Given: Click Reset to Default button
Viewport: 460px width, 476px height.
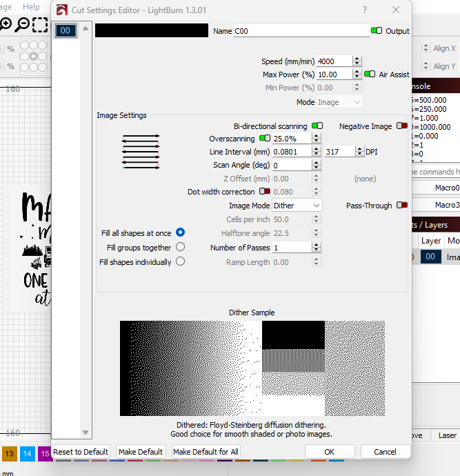Looking at the screenshot, I should tap(81, 452).
